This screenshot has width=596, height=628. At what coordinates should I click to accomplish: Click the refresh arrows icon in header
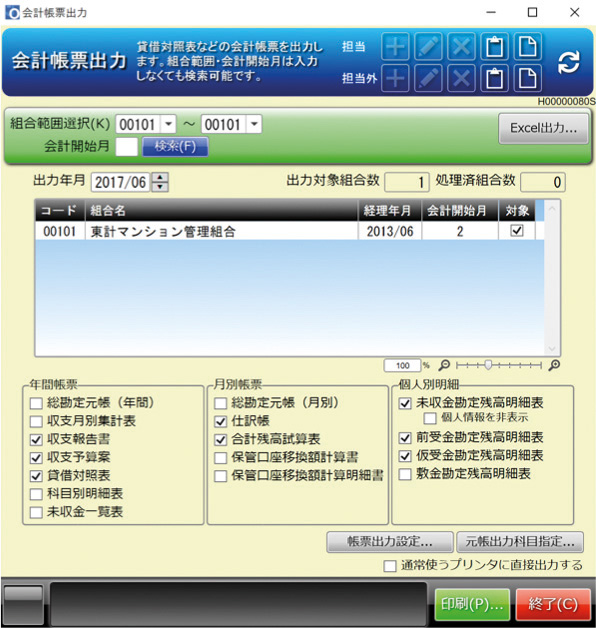568,62
